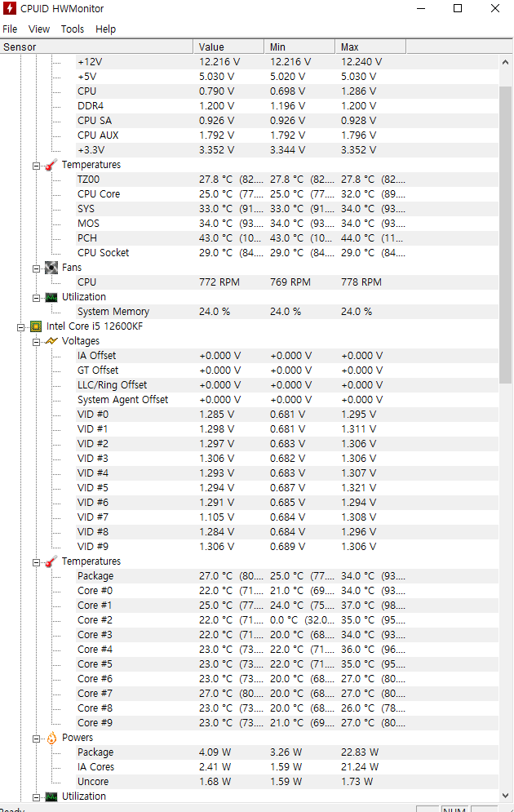
Task: Collapse the Fans tree node
Action: pyautogui.click(x=36, y=268)
